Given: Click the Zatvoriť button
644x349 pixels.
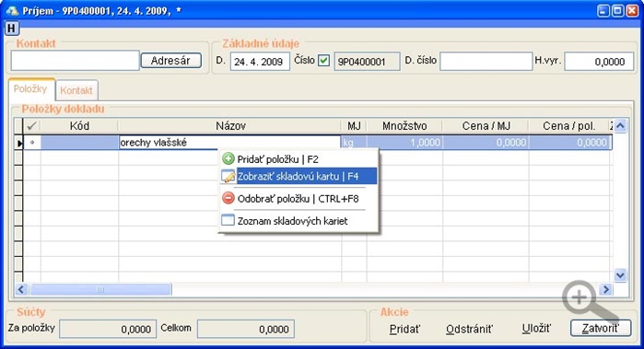Looking at the screenshot, I should (x=601, y=329).
